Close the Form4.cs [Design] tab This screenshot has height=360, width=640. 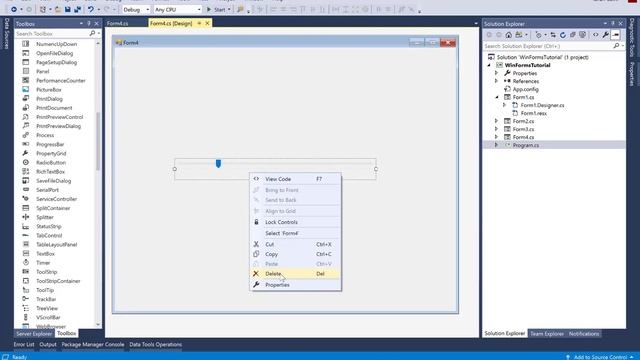coord(207,24)
